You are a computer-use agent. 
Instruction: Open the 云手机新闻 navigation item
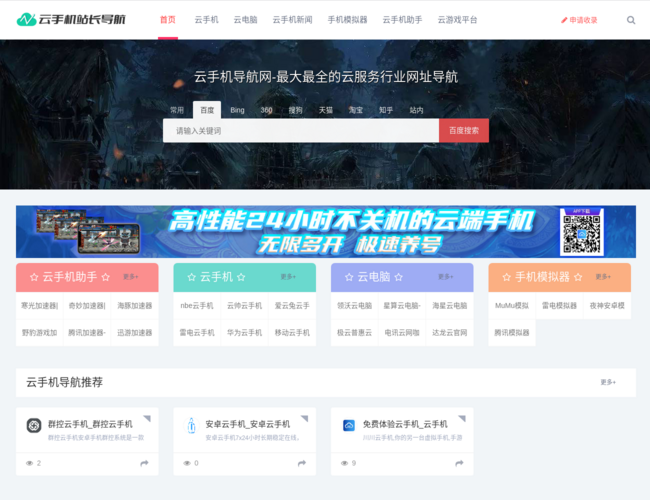(x=292, y=20)
